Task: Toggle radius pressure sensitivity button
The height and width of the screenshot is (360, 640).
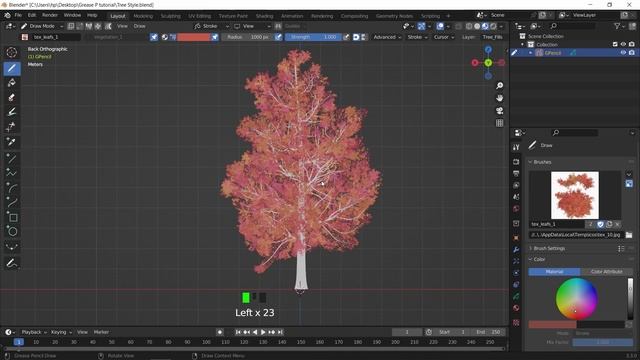Action: tap(278, 37)
